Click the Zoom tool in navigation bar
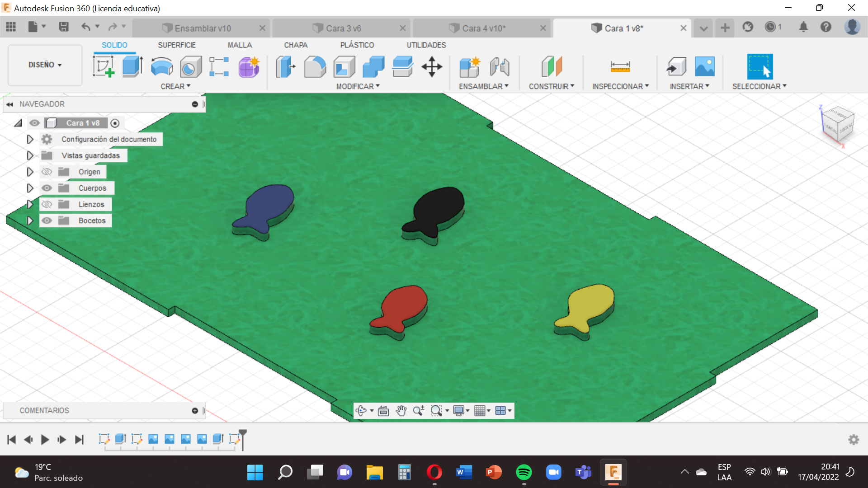 [419, 411]
